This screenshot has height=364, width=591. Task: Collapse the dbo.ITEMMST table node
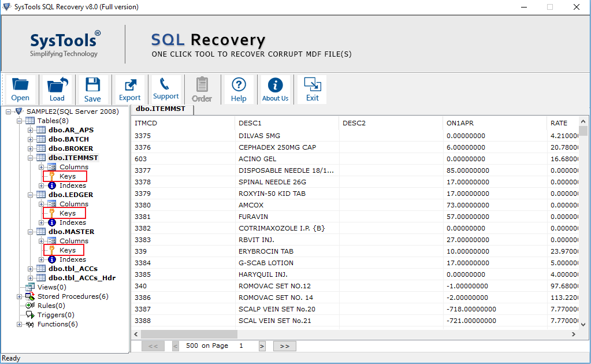click(30, 158)
